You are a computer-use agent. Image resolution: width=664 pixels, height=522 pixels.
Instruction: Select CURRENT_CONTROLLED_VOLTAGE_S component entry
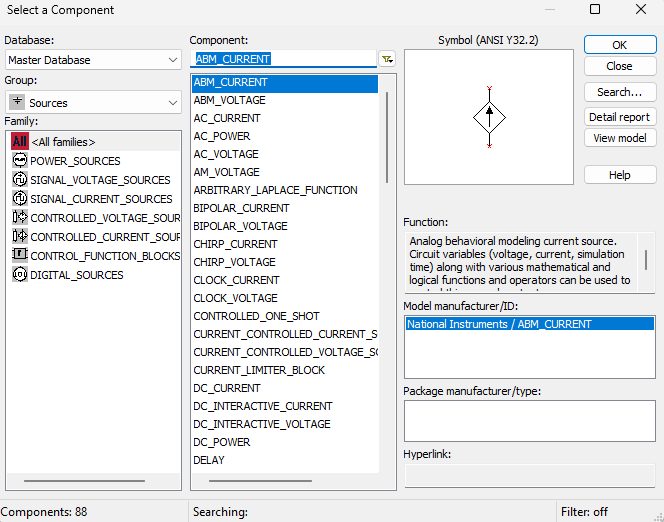[x=285, y=352]
